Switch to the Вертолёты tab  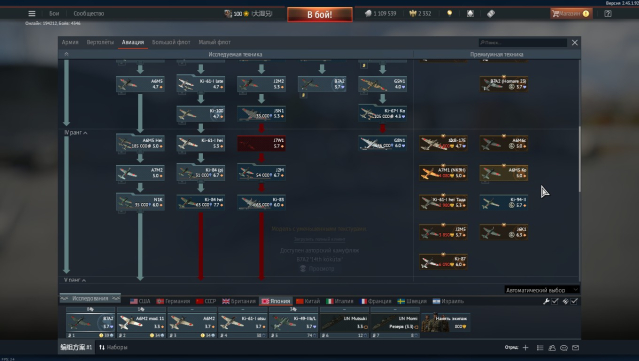[x=100, y=42]
